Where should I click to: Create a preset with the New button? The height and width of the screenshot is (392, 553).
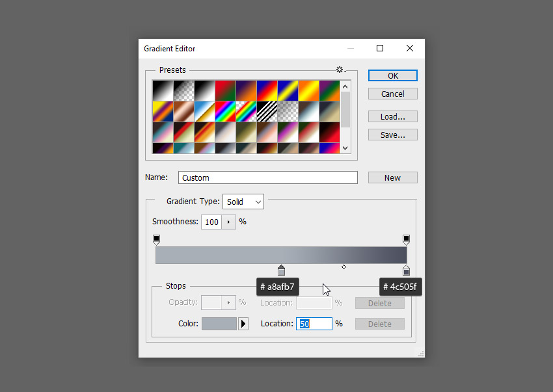392,177
